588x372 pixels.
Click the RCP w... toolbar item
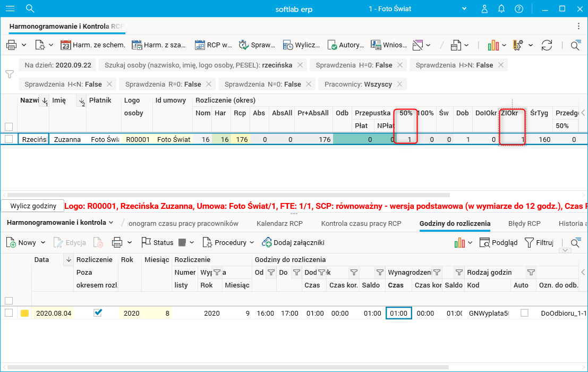pyautogui.click(x=214, y=45)
